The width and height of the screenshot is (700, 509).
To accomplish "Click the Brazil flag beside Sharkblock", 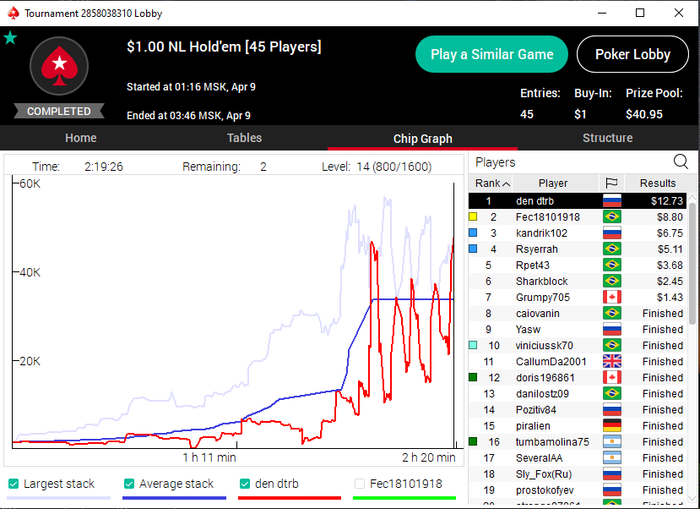I will pyautogui.click(x=612, y=281).
